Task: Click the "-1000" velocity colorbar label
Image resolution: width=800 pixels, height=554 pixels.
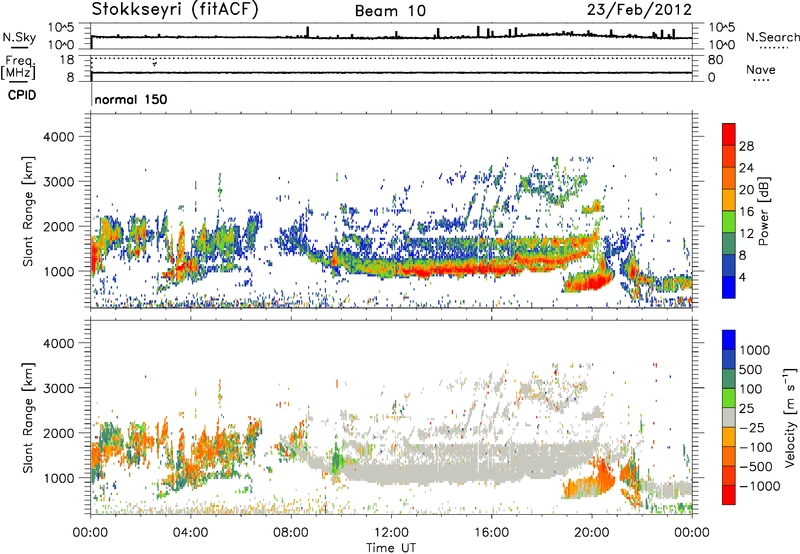Action: click(x=760, y=486)
